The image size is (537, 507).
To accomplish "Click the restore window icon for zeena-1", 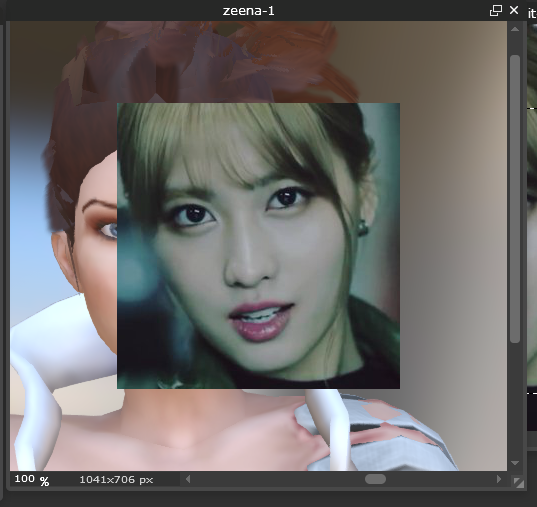I will click(496, 11).
